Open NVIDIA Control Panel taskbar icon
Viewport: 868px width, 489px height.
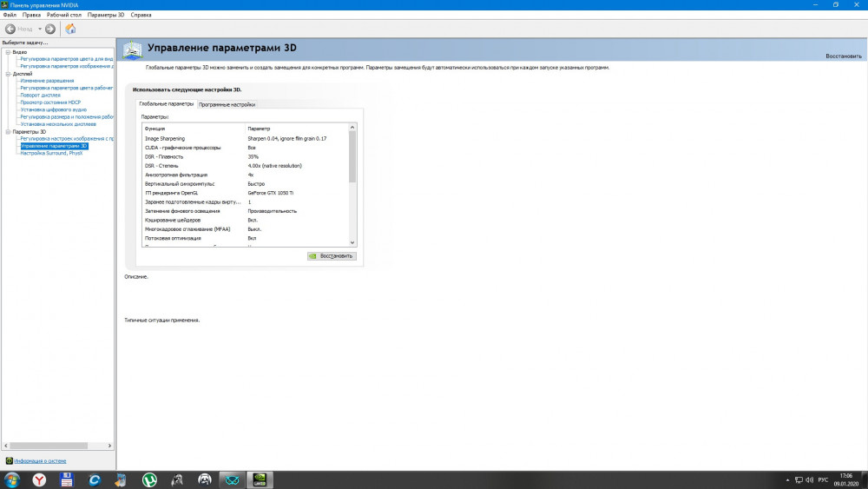coord(259,479)
